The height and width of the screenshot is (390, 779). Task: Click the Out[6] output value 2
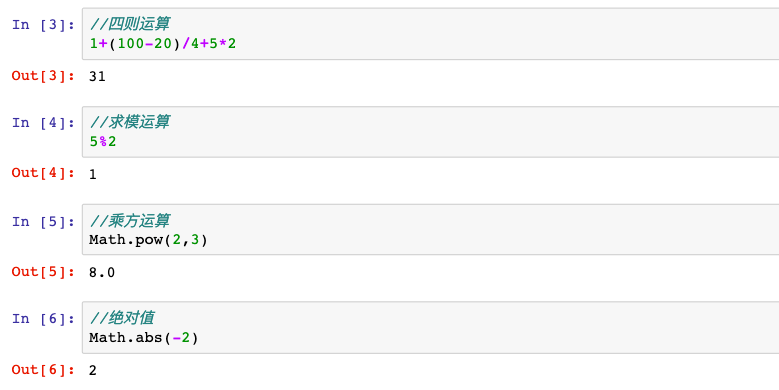click(x=93, y=370)
